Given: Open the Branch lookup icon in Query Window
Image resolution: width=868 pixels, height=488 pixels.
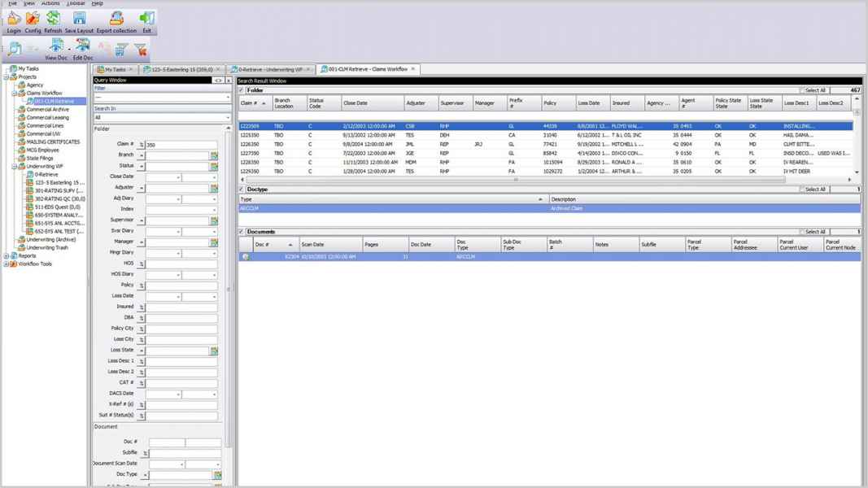Looking at the screenshot, I should (215, 155).
